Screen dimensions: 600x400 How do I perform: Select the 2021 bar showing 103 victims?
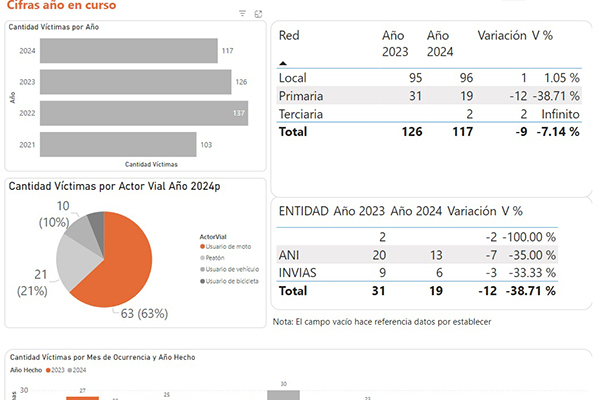point(118,145)
